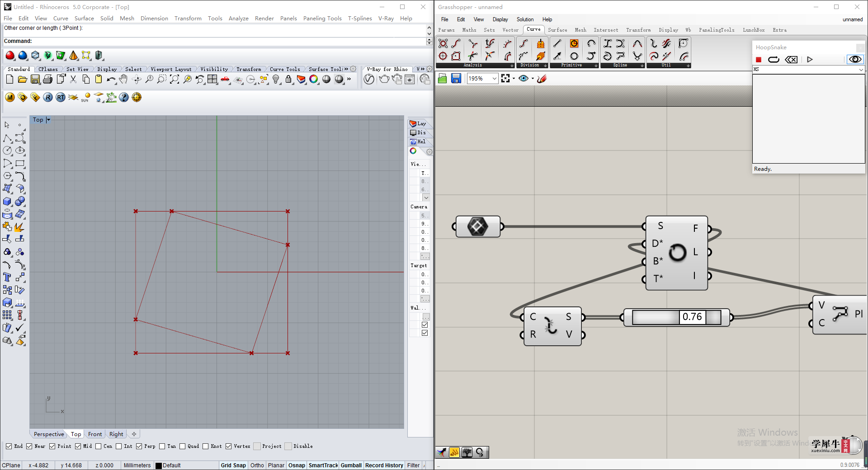Click the Filter status button
The image size is (868, 470).
413,465
